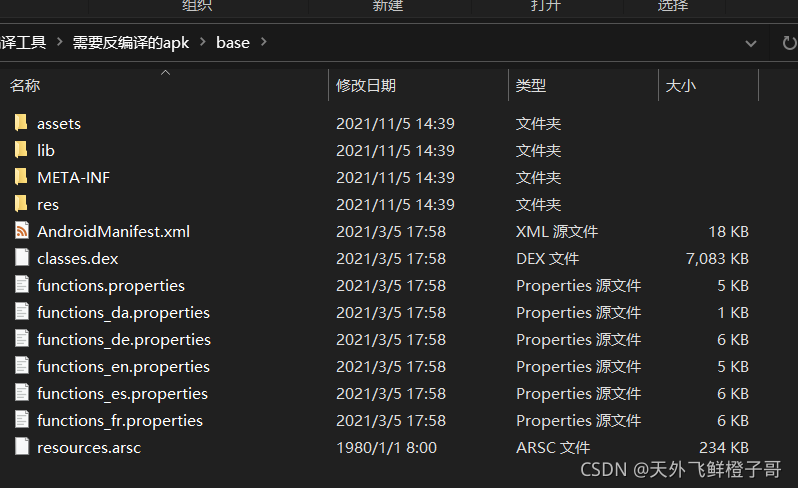Click the functions_en.properties file icon
Viewport: 798px width, 488px height.
tap(21, 366)
